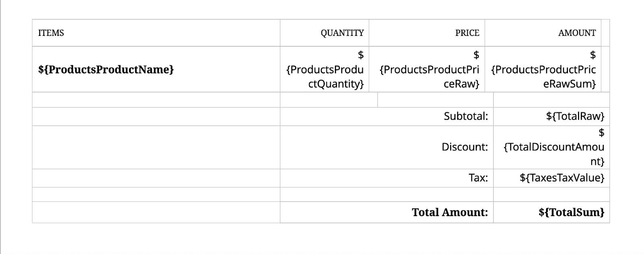Click the ITEMS column header cell
This screenshot has width=644, height=254.
(51, 33)
